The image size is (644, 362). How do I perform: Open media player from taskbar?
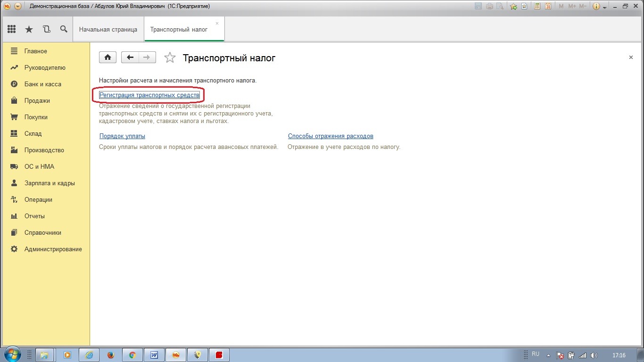click(x=67, y=355)
